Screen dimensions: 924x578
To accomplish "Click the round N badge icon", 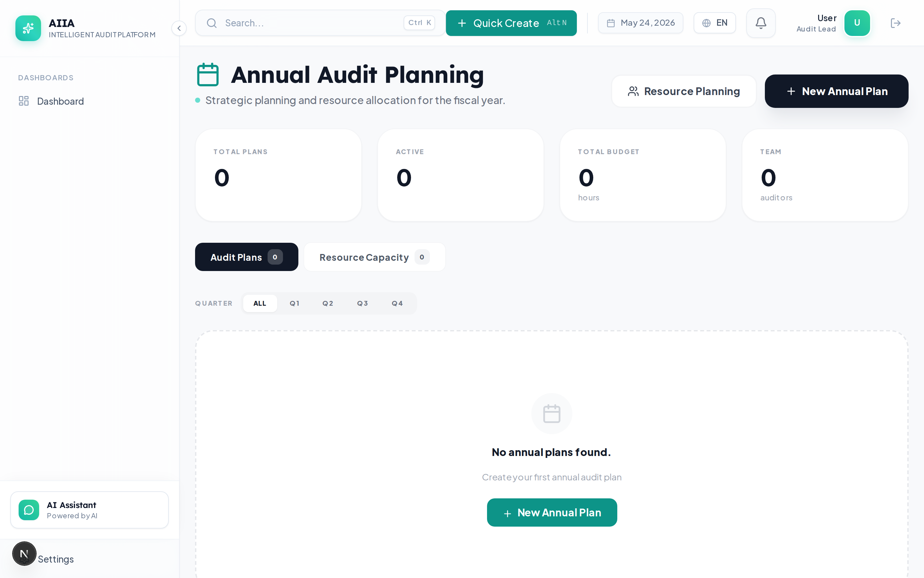I will [x=24, y=553].
